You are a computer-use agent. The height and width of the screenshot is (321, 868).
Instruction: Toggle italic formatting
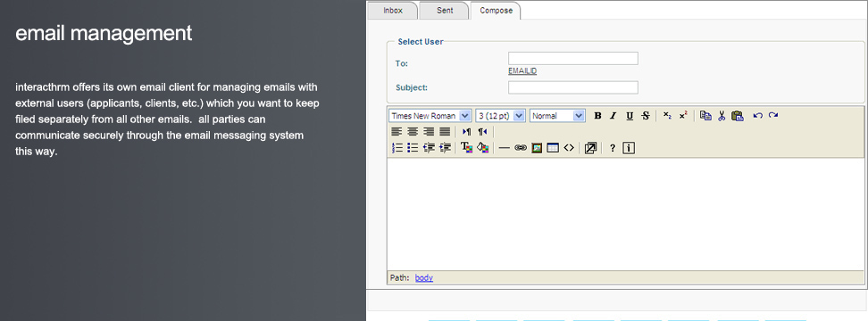coord(613,116)
